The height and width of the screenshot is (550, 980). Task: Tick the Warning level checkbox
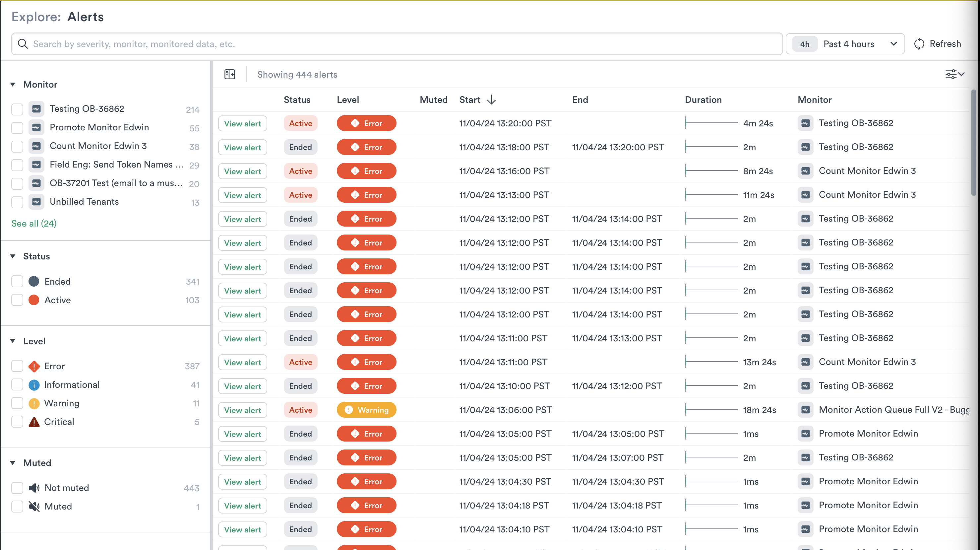click(17, 403)
